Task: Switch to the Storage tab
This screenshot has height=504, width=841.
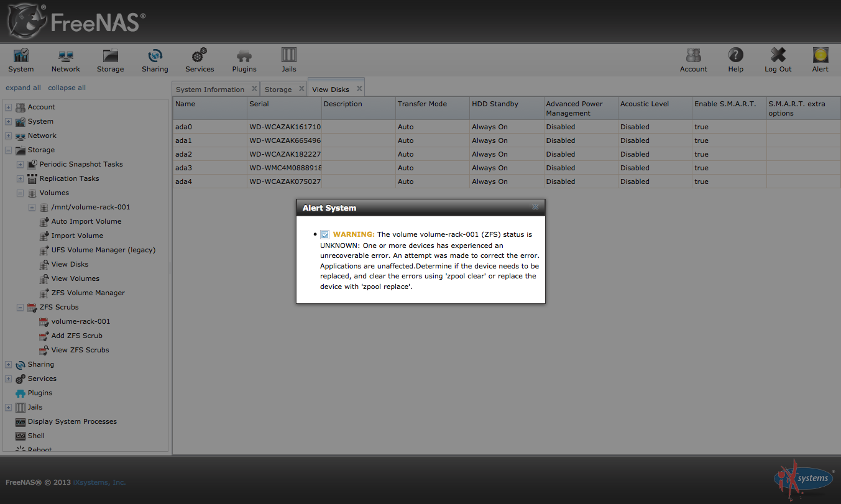Action: point(278,89)
